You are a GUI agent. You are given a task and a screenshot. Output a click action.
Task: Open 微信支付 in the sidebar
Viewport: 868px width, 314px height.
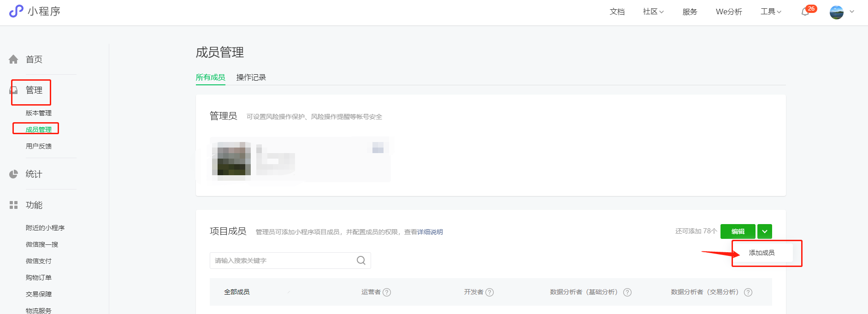coord(38,261)
